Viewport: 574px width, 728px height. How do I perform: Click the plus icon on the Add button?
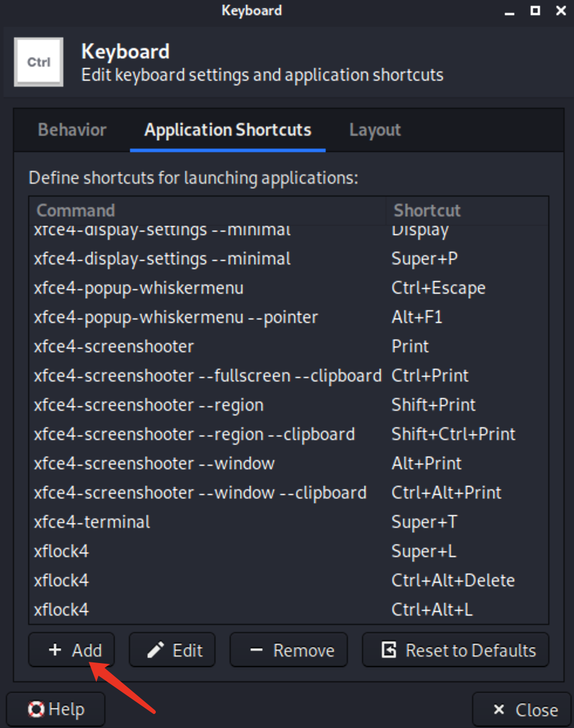pyautogui.click(x=54, y=650)
